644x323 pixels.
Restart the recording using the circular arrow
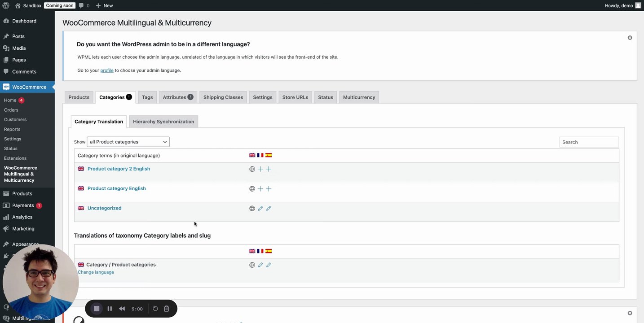155,309
